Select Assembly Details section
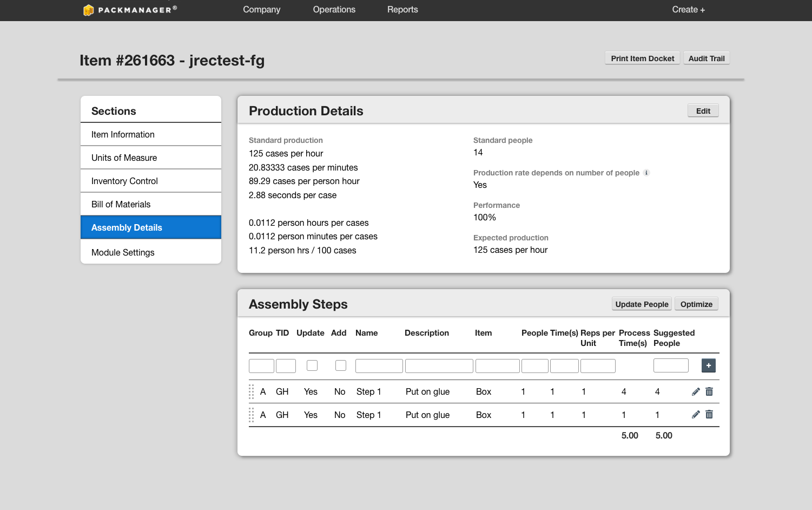The width and height of the screenshot is (812, 510). click(151, 227)
